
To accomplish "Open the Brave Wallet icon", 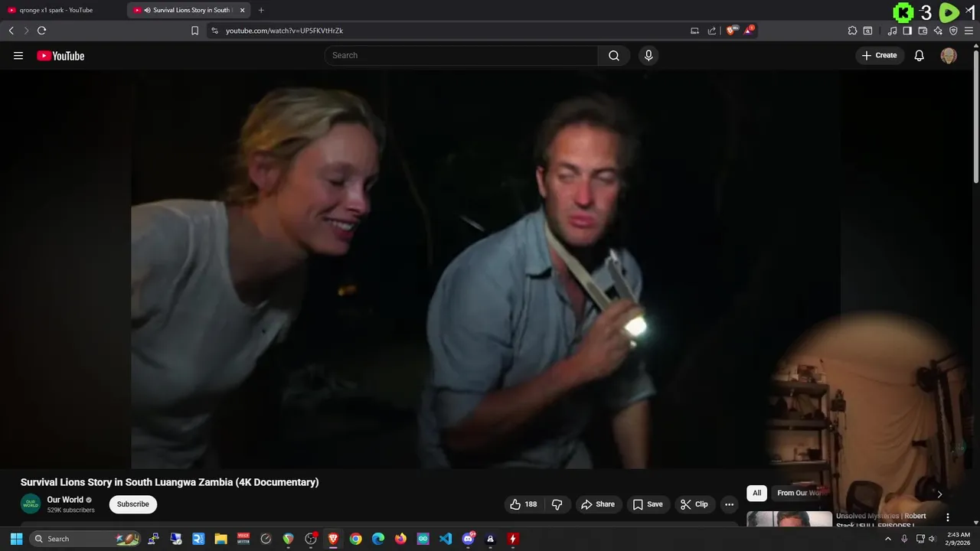I will coord(923,31).
